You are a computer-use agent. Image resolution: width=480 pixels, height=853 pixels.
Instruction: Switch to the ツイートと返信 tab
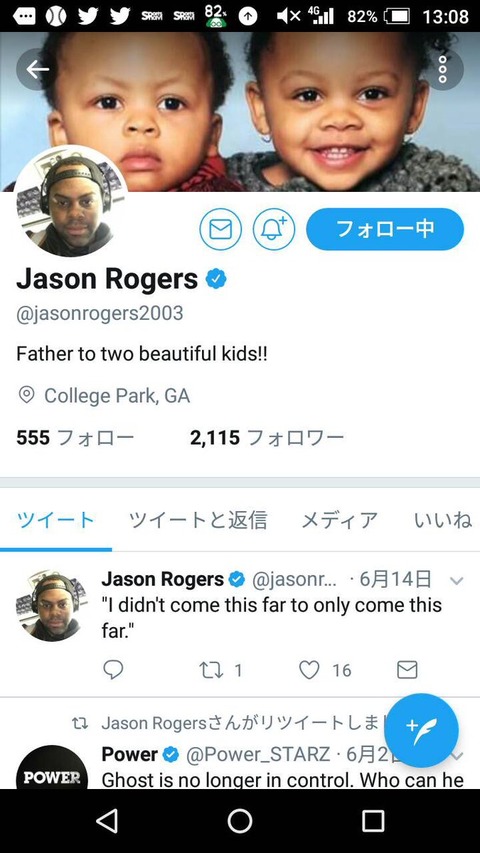tap(198, 521)
